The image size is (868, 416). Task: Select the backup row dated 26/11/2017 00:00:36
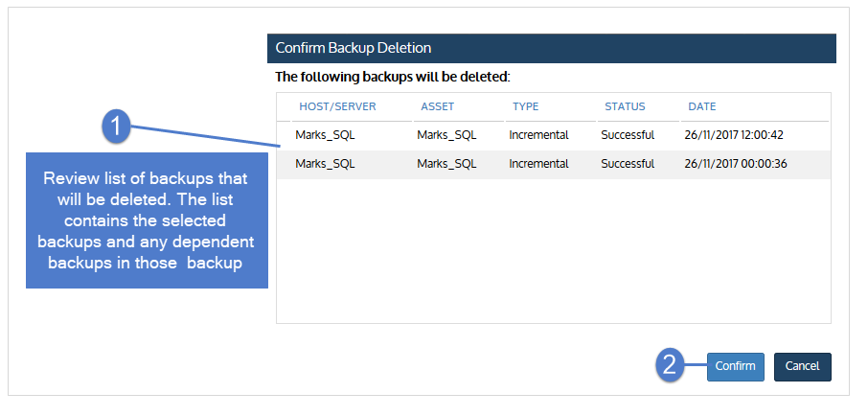coord(554,164)
